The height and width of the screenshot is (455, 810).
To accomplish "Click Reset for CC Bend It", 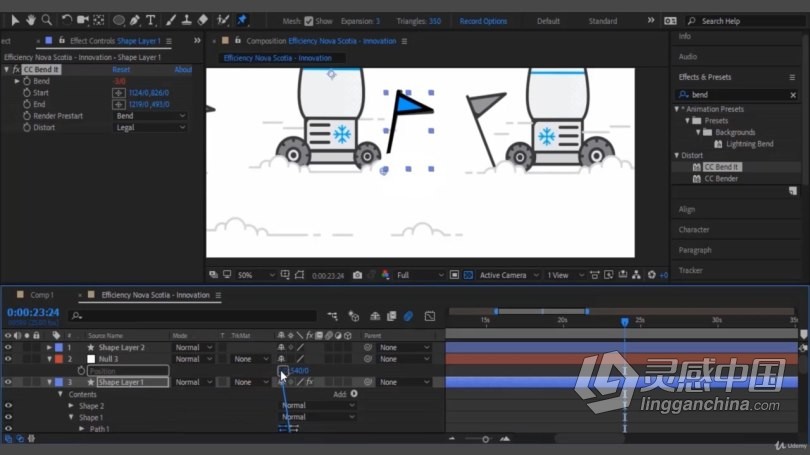I will pyautogui.click(x=121, y=69).
